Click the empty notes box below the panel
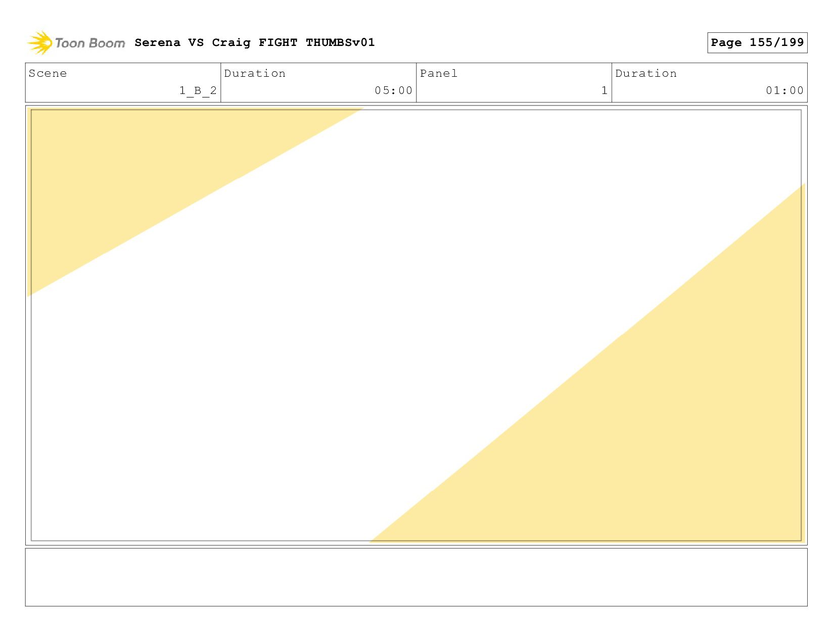The image size is (834, 644). click(416, 577)
